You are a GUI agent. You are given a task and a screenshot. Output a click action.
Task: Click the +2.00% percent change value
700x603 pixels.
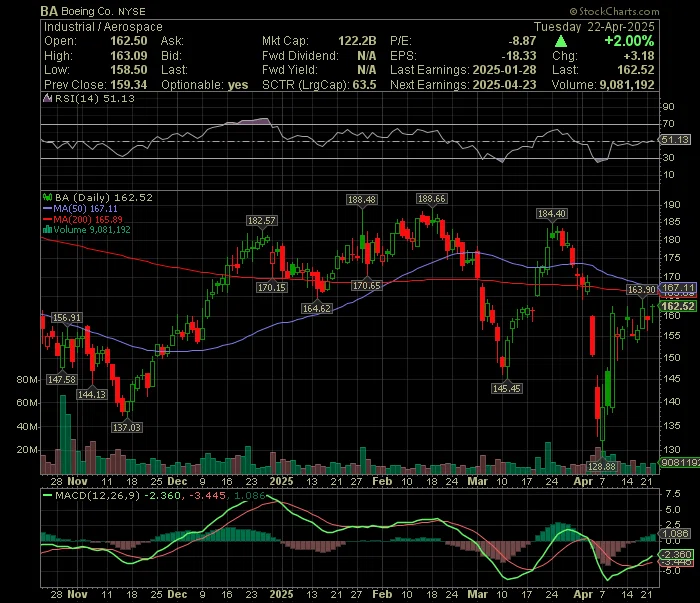click(629, 41)
